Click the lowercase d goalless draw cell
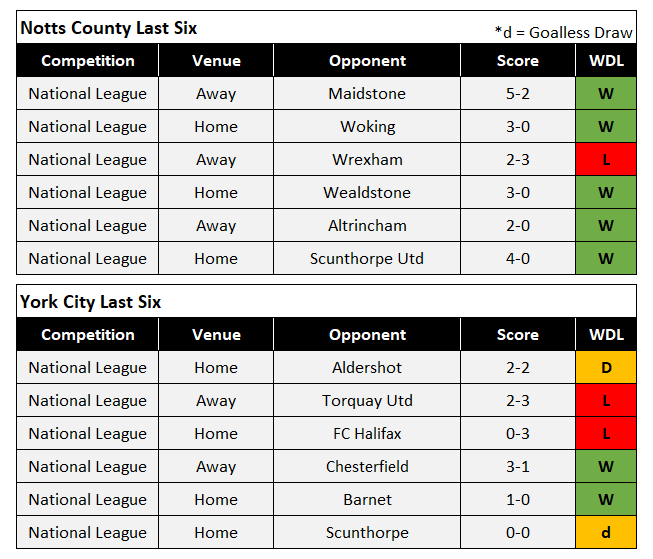This screenshot has width=653, height=559. (606, 533)
